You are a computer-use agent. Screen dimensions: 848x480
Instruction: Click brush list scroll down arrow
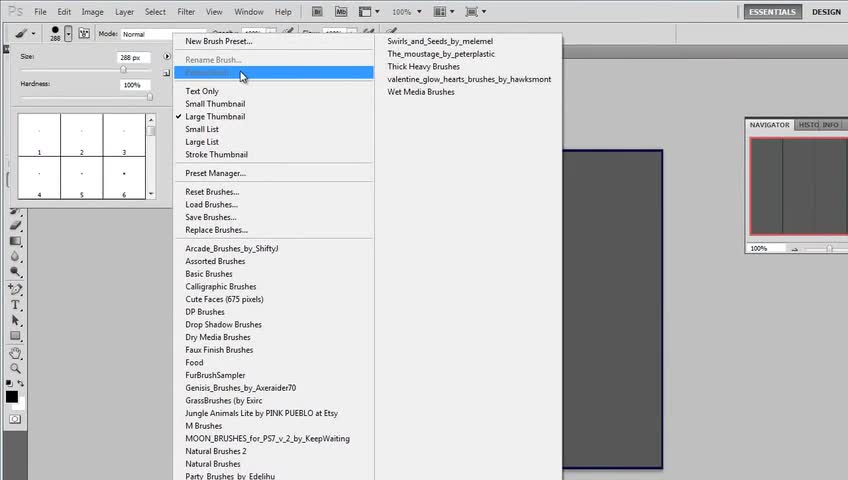[151, 194]
